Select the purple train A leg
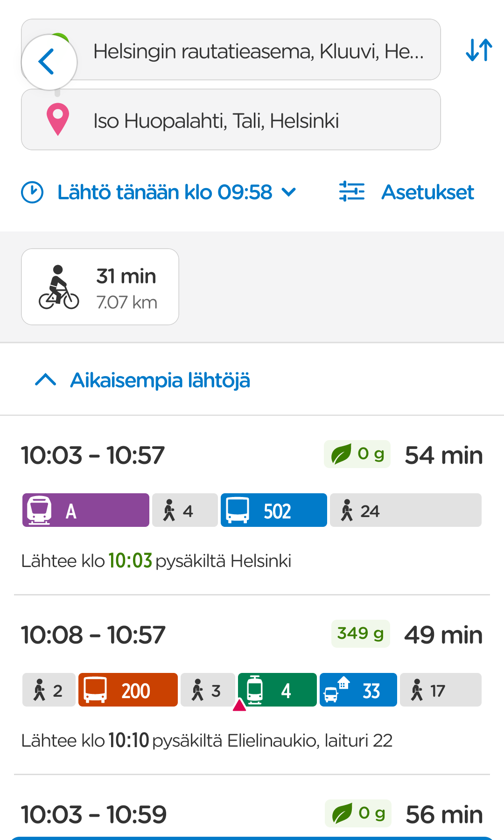This screenshot has width=504, height=840. [86, 510]
